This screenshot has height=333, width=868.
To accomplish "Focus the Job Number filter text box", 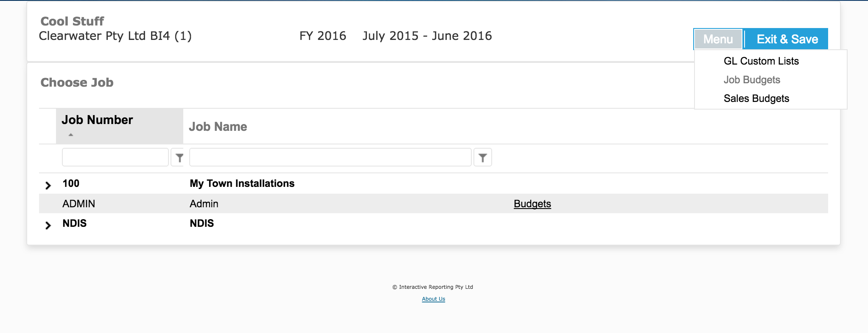I will pyautogui.click(x=115, y=157).
